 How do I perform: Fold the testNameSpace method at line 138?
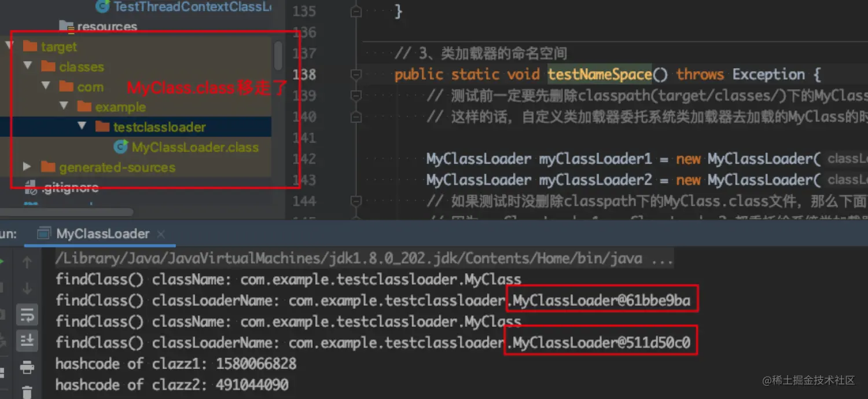pos(356,75)
